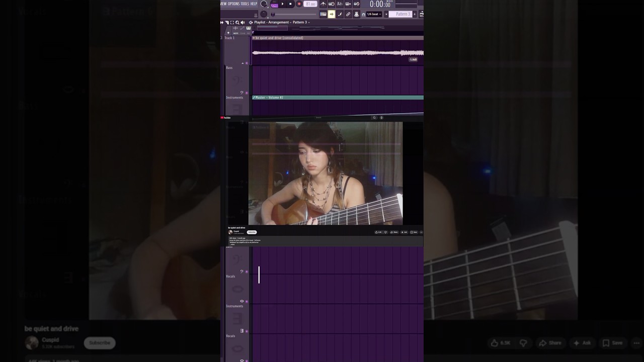The height and width of the screenshot is (362, 644).
Task: Click the add track plus button
Action: coord(228,33)
